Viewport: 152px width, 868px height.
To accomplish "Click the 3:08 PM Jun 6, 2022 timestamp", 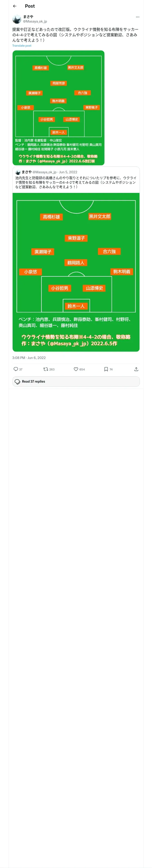I will coord(29,358).
